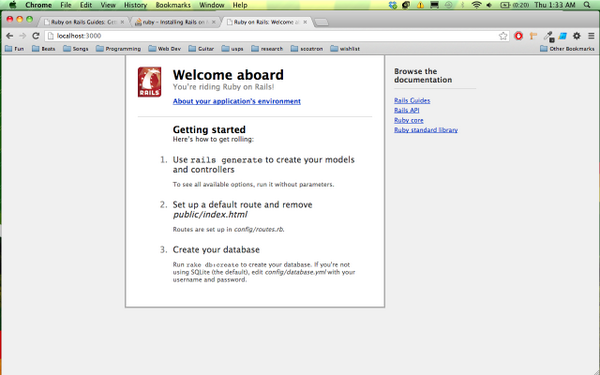Expand the Beats bookmarks folder
Image resolution: width=600 pixels, height=375 pixels.
click(44, 49)
